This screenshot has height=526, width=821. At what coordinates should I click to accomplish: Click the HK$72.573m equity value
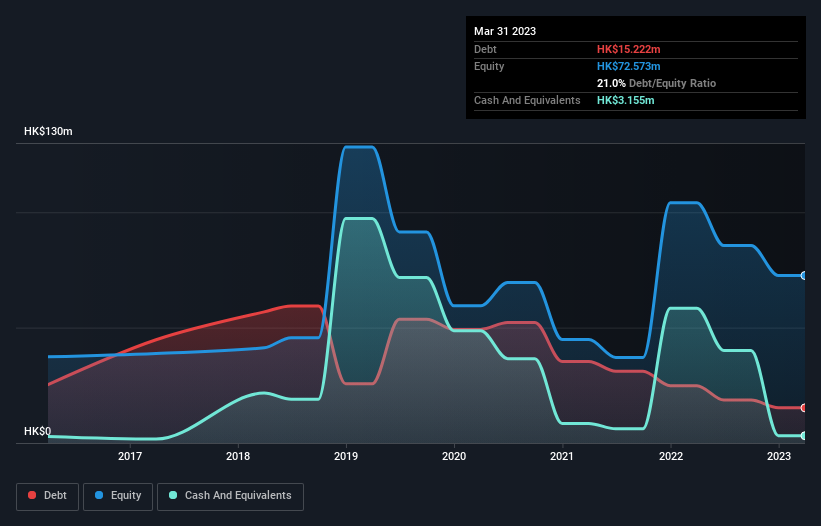(x=628, y=66)
